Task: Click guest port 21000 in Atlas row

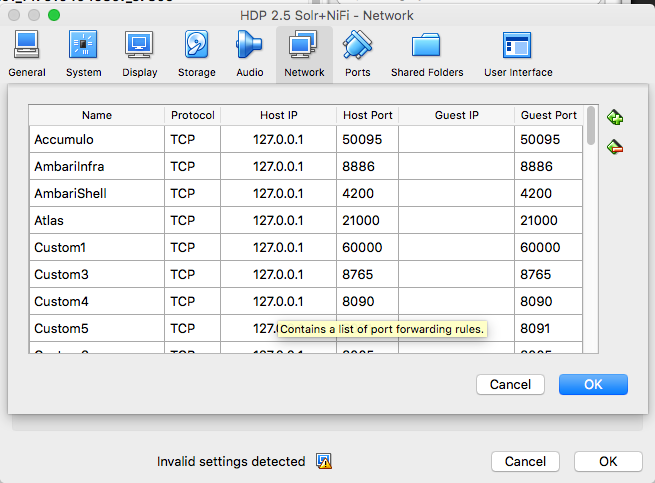Action: click(548, 220)
